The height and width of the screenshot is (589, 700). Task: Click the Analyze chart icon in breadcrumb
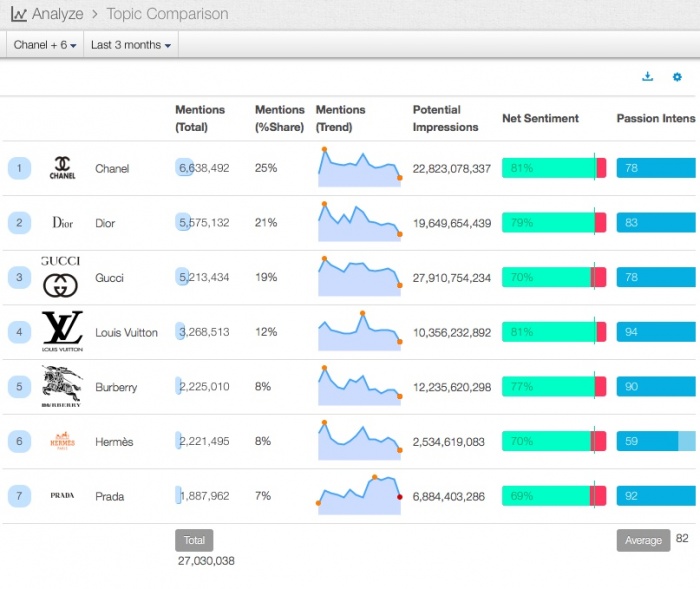click(x=19, y=14)
